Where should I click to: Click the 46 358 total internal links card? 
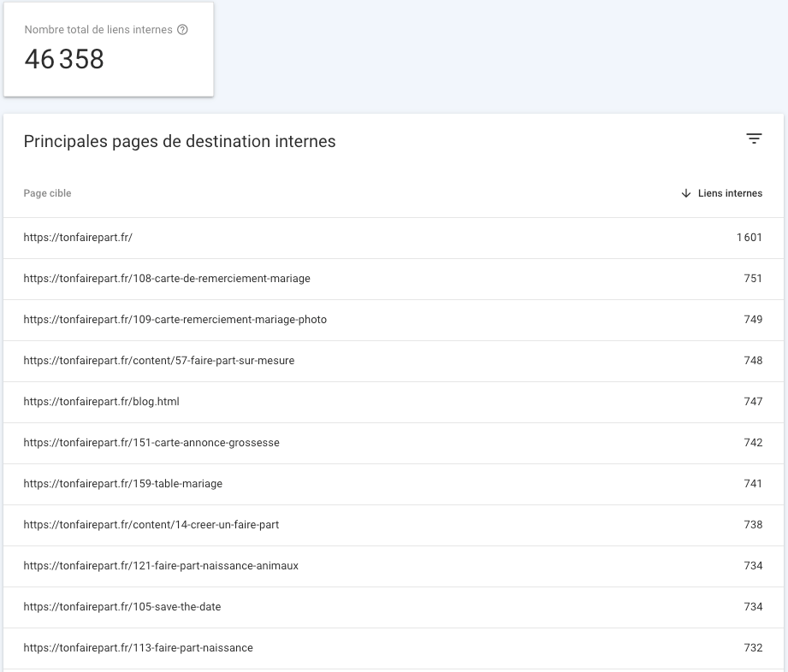coord(109,50)
